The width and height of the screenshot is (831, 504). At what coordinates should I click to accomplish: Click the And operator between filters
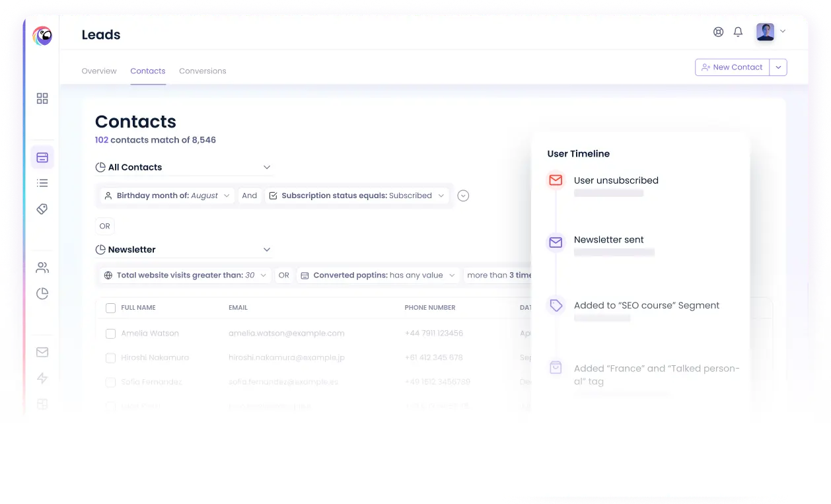pyautogui.click(x=250, y=196)
